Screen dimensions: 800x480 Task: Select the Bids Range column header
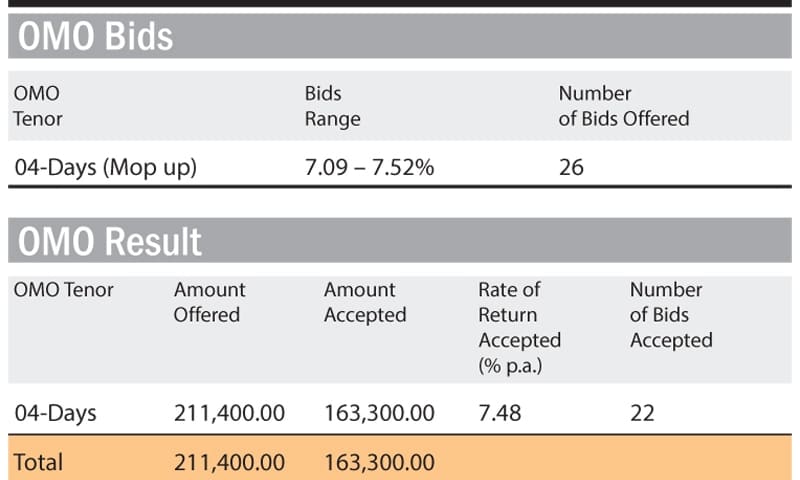(x=332, y=106)
